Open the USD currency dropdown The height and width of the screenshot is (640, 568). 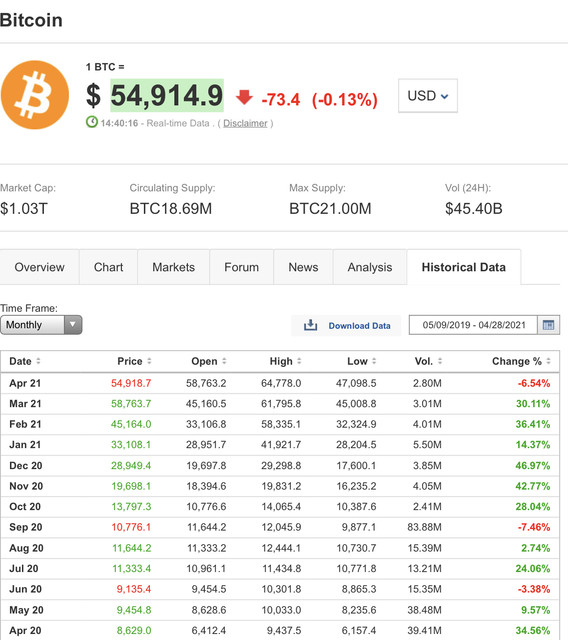(428, 96)
